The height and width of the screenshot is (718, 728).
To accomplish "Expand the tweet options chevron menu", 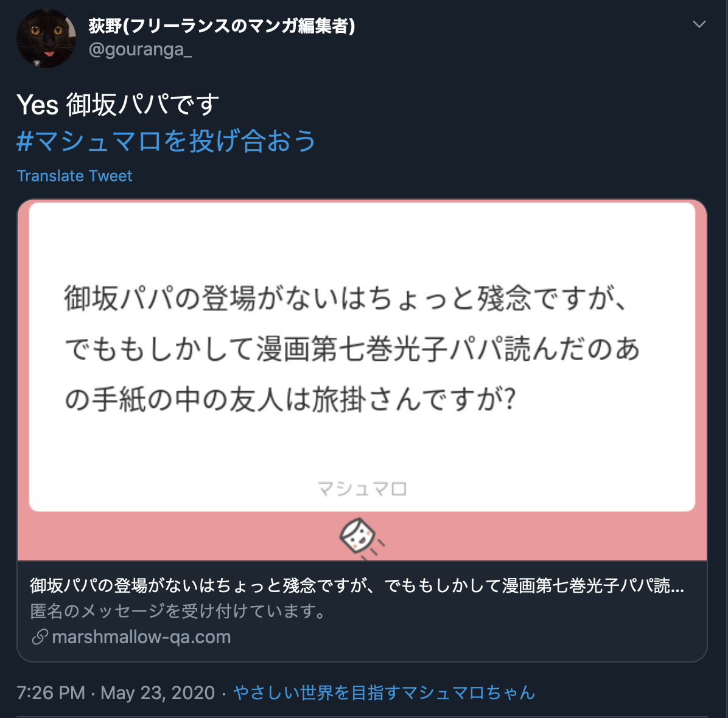I will (x=699, y=24).
